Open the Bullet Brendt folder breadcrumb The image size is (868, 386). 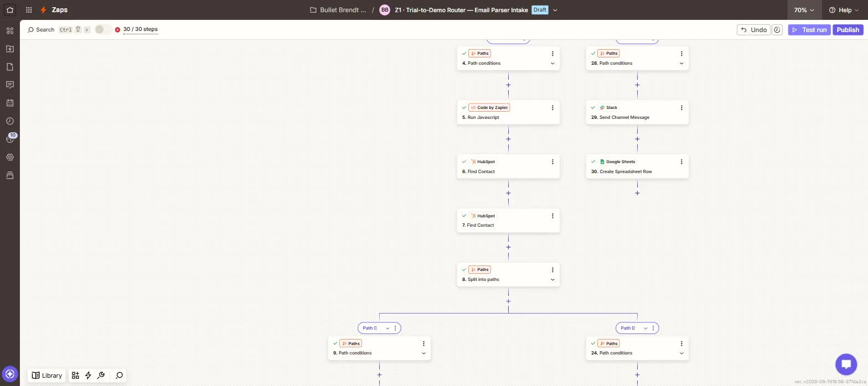pyautogui.click(x=338, y=10)
